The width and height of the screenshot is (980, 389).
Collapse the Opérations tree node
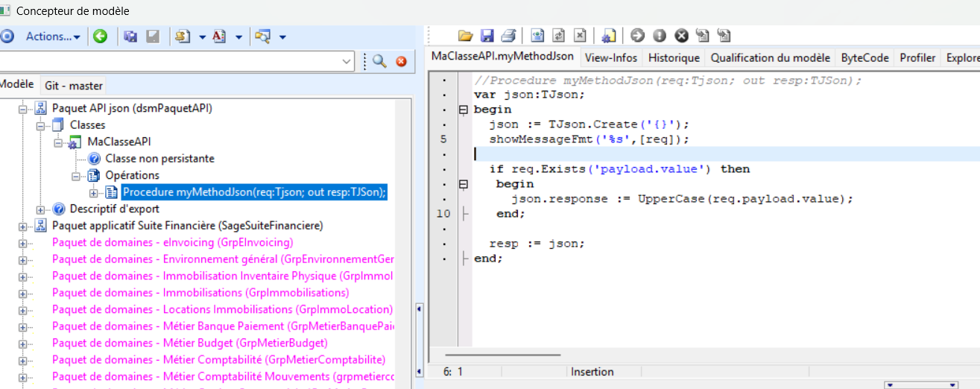77,176
